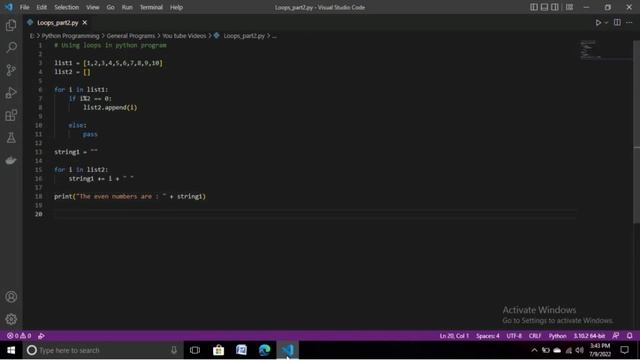640x360 pixels.
Task: Open the Testing flask view
Action: tap(11, 138)
